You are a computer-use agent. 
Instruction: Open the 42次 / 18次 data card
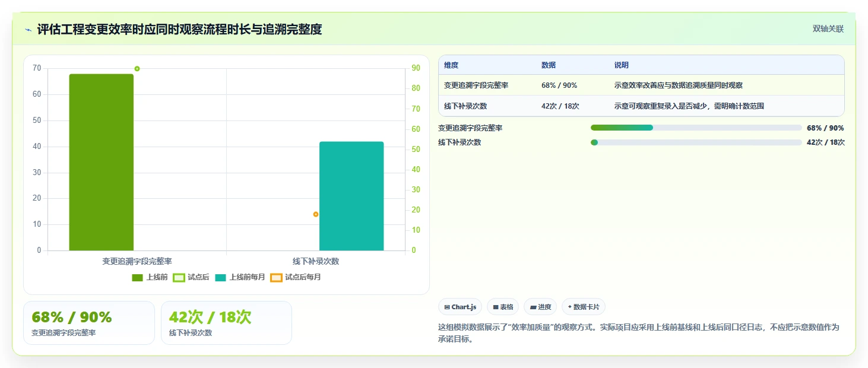point(226,323)
